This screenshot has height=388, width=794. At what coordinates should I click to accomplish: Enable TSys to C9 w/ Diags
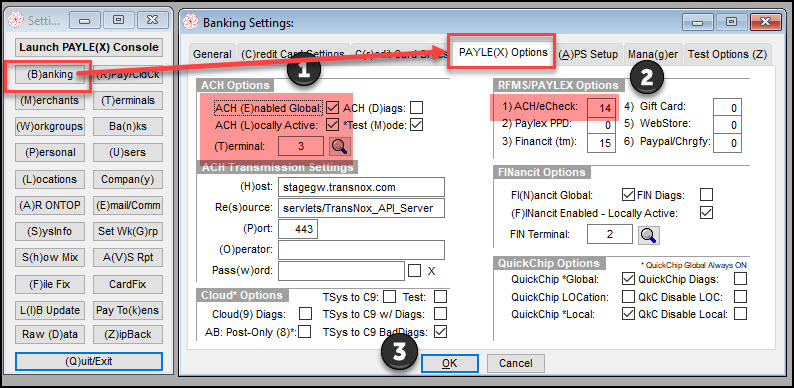pos(441,314)
